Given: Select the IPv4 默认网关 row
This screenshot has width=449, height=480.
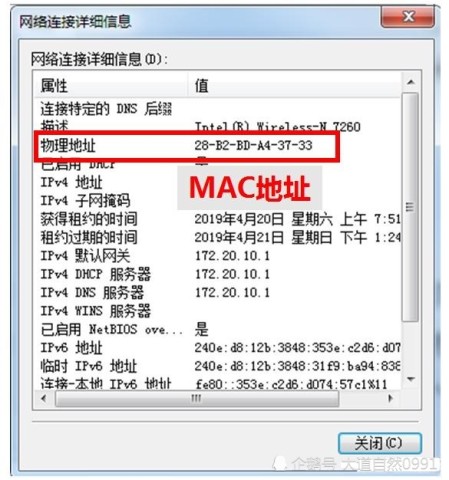Looking at the screenshot, I should point(218,256).
